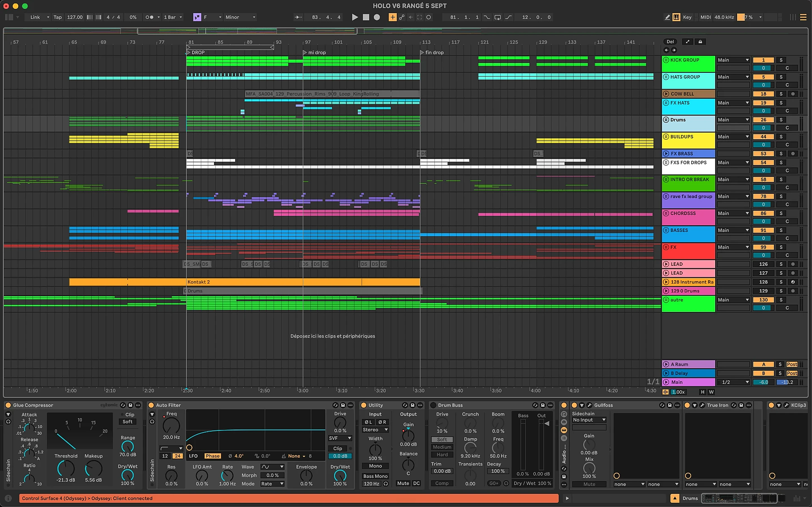Click the H height optimize button
812x507 pixels.
[x=702, y=392]
